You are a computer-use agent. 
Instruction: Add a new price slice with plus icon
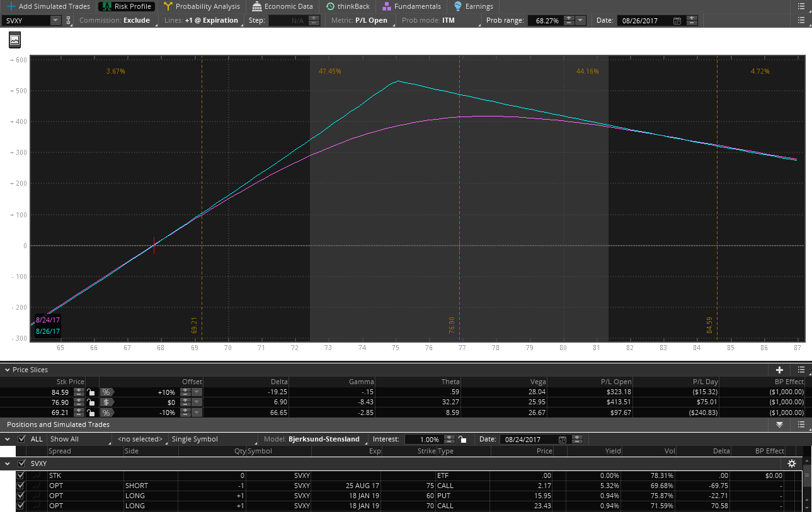coord(779,370)
